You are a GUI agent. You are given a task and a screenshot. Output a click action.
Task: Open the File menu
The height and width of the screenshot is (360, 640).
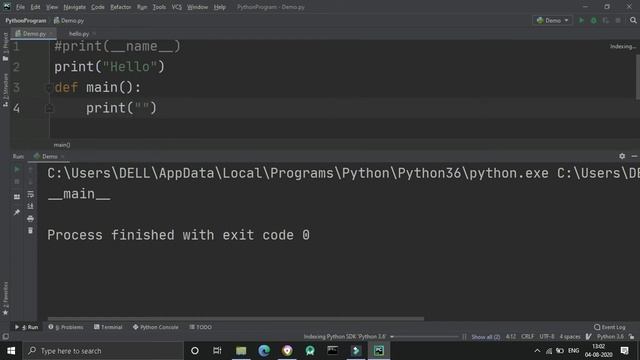pos(20,7)
